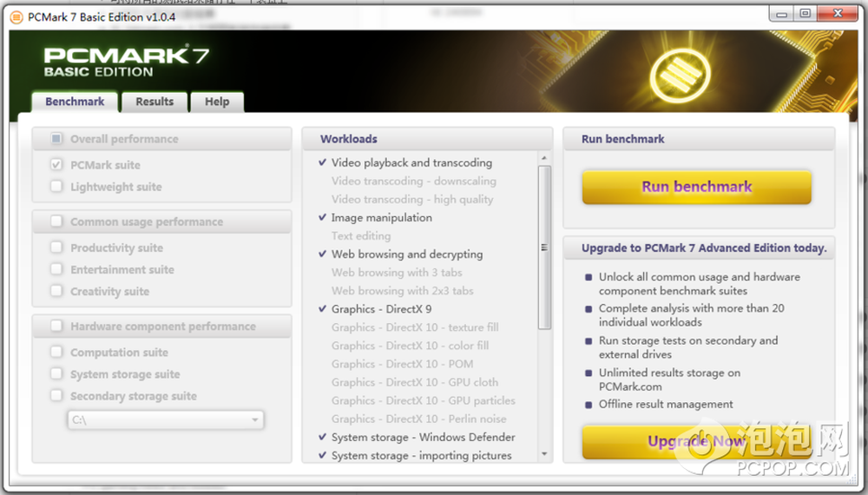Open the Help tab
The width and height of the screenshot is (868, 495).
tap(217, 102)
